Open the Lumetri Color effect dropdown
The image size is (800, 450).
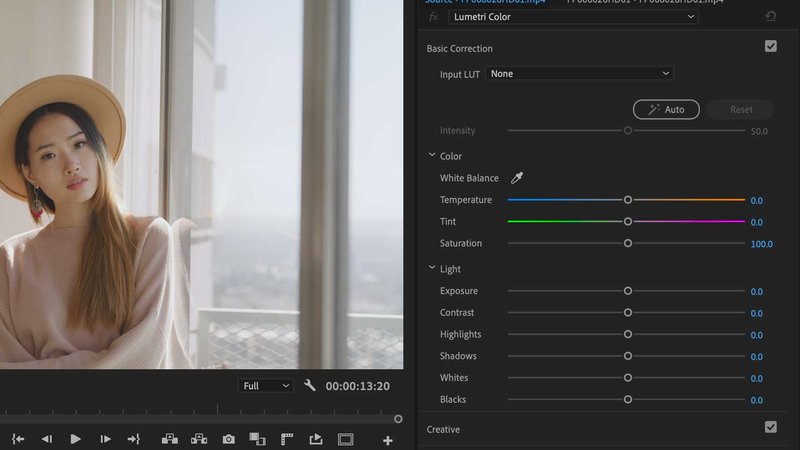pos(573,17)
